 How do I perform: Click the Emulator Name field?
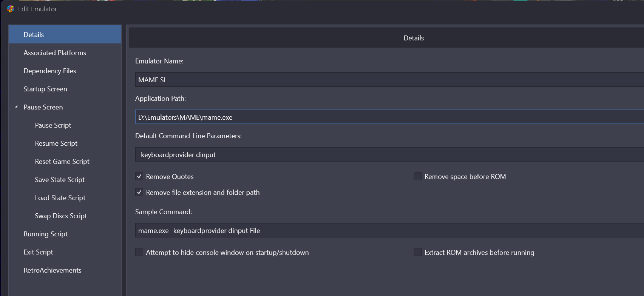389,80
